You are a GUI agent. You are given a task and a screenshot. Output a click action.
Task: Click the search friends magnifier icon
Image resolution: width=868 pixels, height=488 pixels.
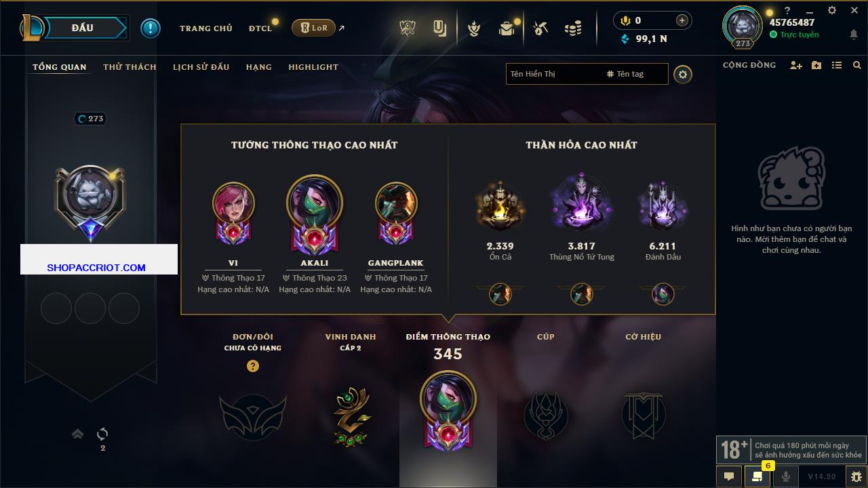point(857,65)
